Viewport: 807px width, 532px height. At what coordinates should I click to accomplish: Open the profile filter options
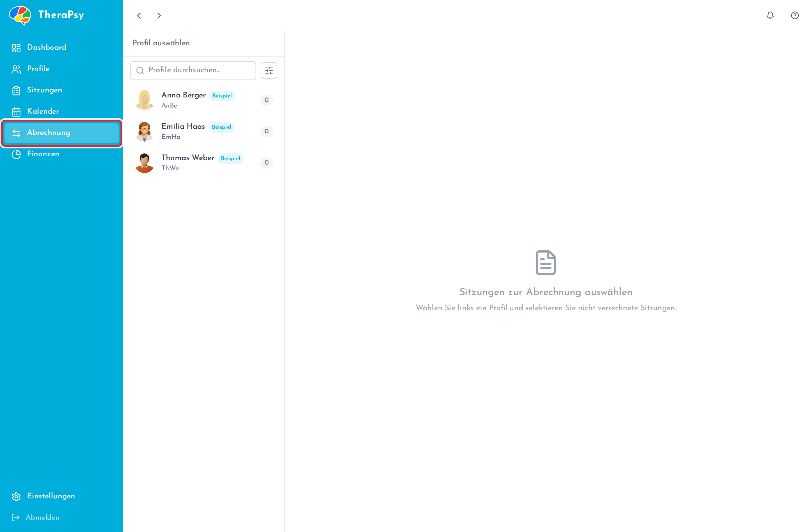tap(269, 71)
